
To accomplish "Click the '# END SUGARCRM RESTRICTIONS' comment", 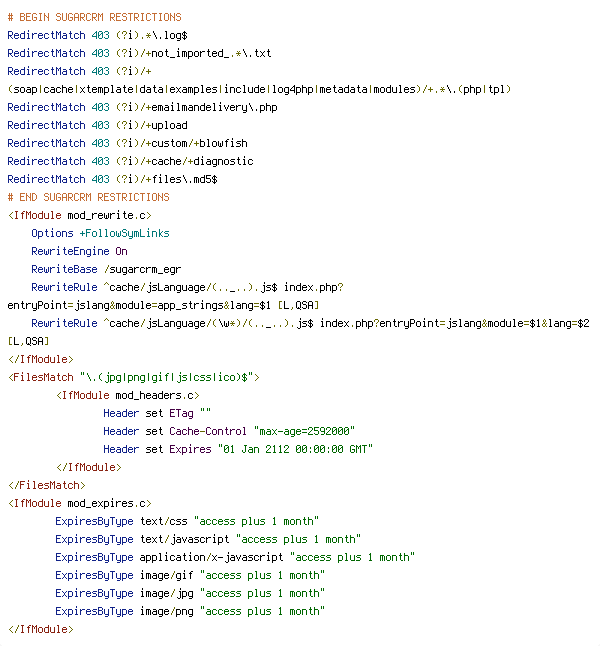I will 88,197.
